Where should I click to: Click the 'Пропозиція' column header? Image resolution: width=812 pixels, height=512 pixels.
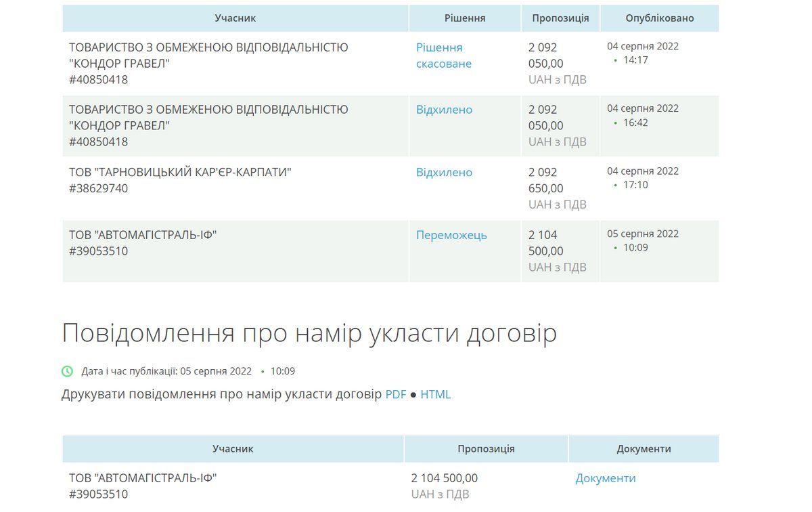pyautogui.click(x=560, y=18)
